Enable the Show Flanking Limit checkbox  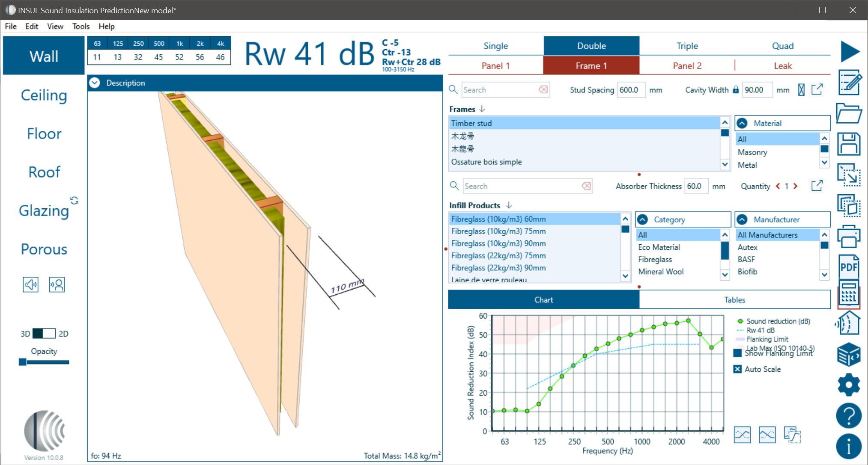[x=737, y=353]
